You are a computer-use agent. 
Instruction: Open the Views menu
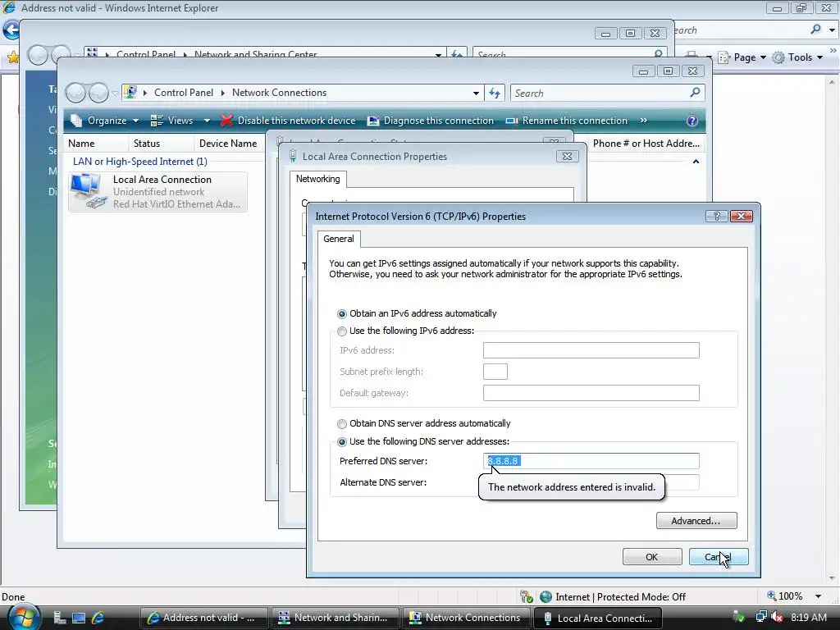(172, 121)
